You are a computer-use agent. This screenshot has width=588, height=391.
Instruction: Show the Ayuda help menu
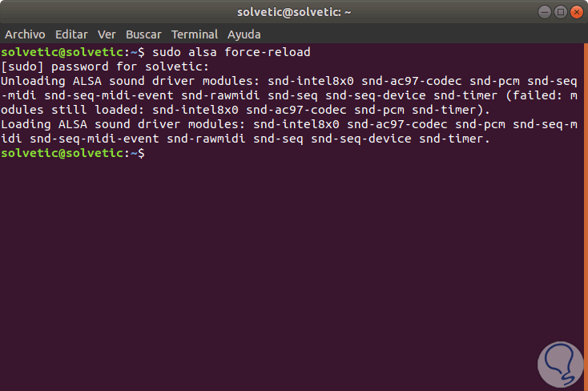tap(244, 34)
